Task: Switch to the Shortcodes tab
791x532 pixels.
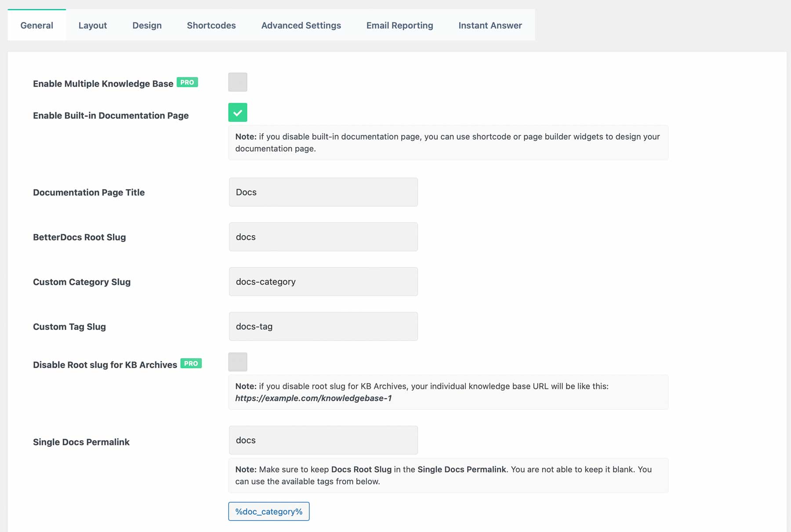Action: 211,25
